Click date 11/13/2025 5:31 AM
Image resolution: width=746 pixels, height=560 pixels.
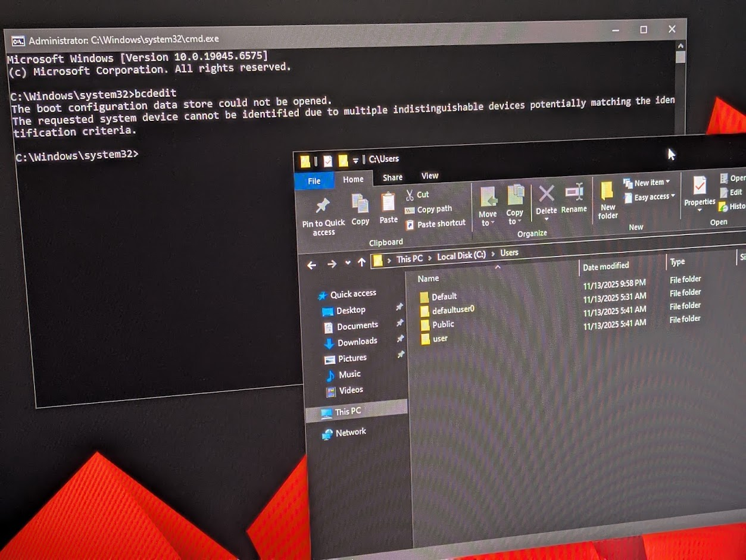coord(614,297)
